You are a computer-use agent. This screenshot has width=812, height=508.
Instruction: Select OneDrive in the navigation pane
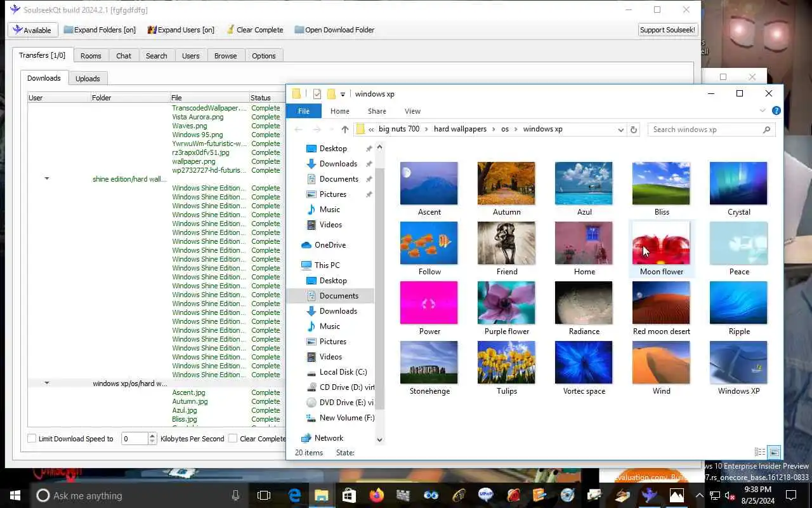330,245
